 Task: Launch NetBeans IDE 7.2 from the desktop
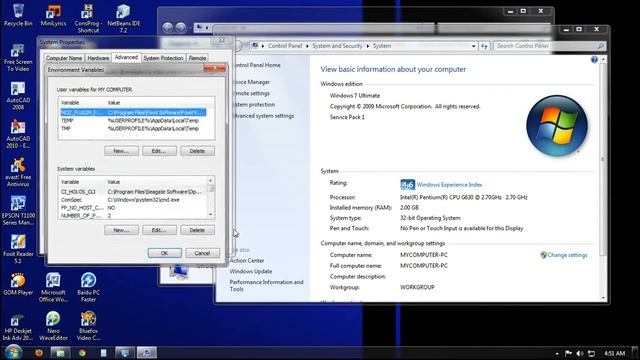123,18
